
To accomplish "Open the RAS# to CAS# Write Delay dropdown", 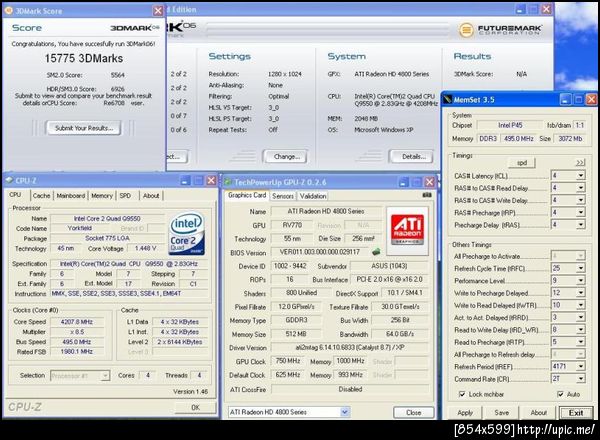I will point(580,200).
